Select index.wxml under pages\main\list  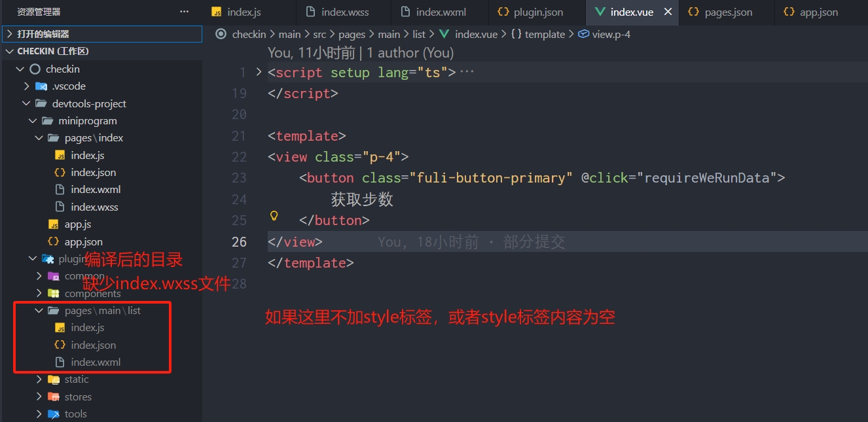96,362
